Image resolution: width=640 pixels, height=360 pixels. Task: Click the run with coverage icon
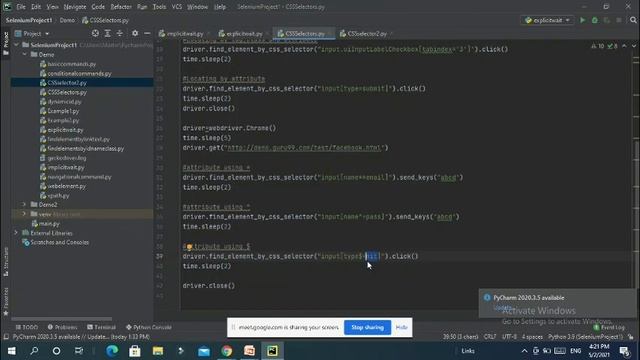607,20
